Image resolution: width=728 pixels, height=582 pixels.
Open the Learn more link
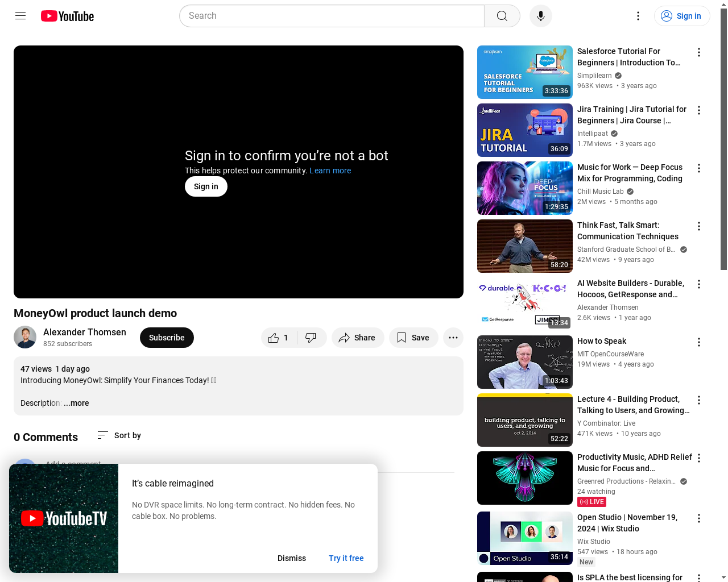point(330,171)
